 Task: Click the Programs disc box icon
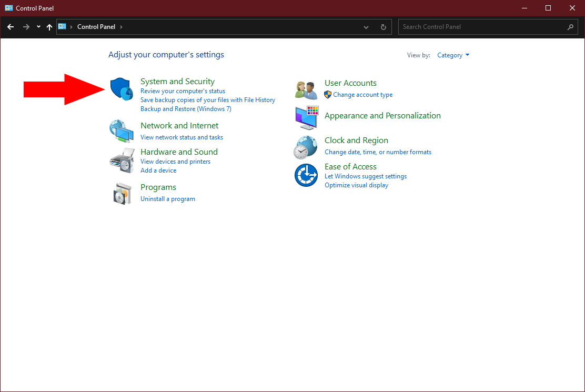123,193
